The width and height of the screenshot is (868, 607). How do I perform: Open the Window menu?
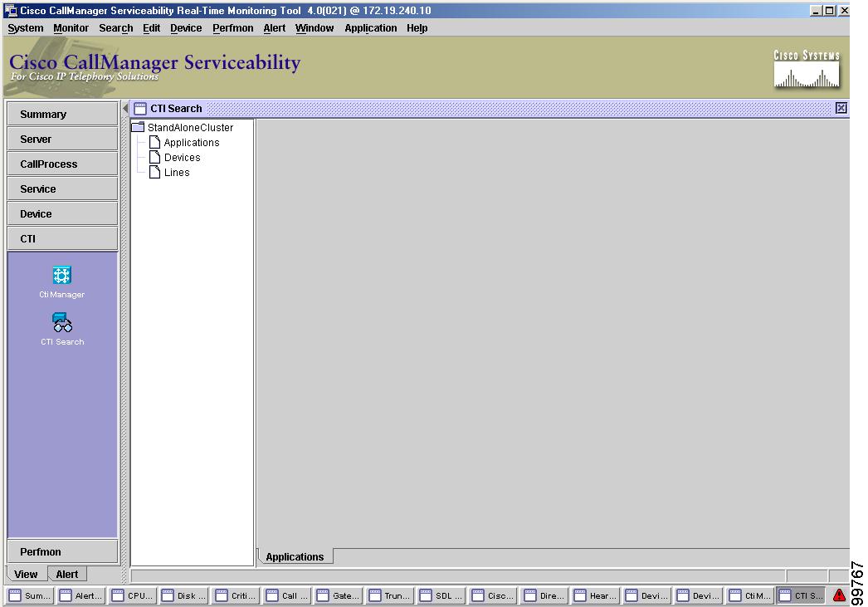point(315,28)
